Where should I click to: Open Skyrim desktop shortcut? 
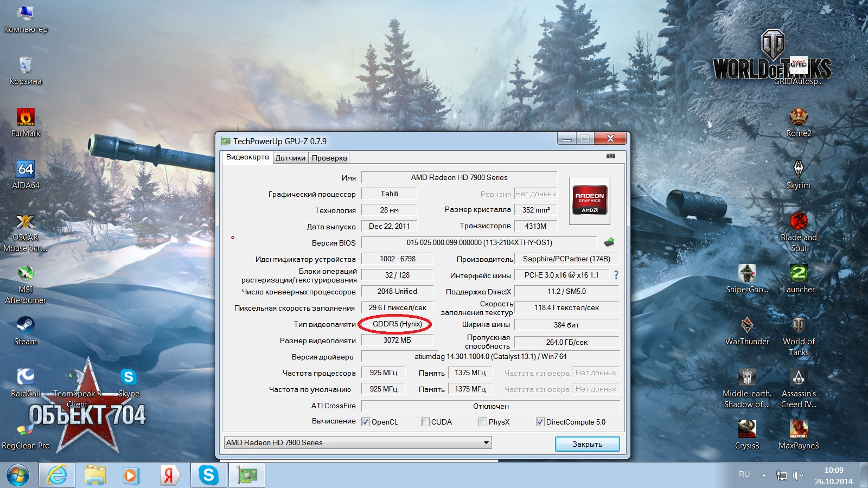tap(799, 175)
